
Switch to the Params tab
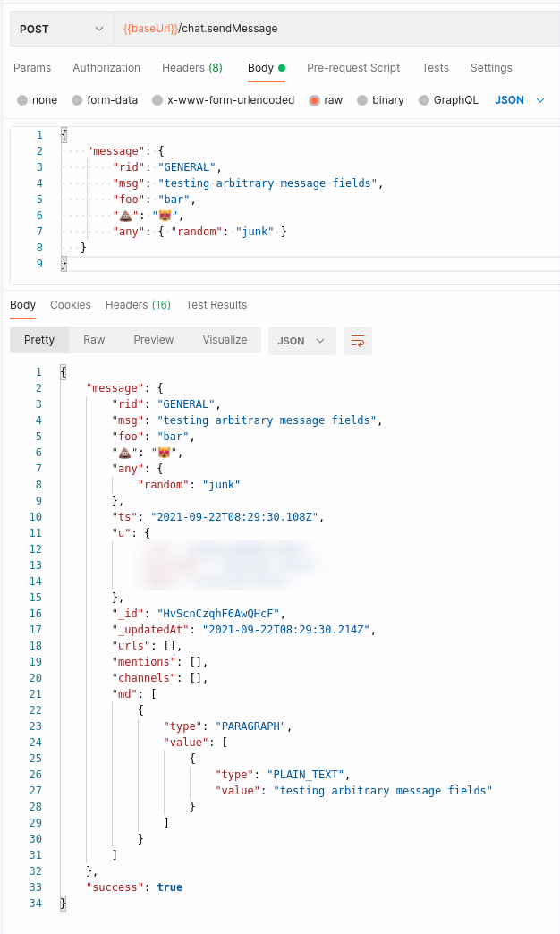(31, 68)
